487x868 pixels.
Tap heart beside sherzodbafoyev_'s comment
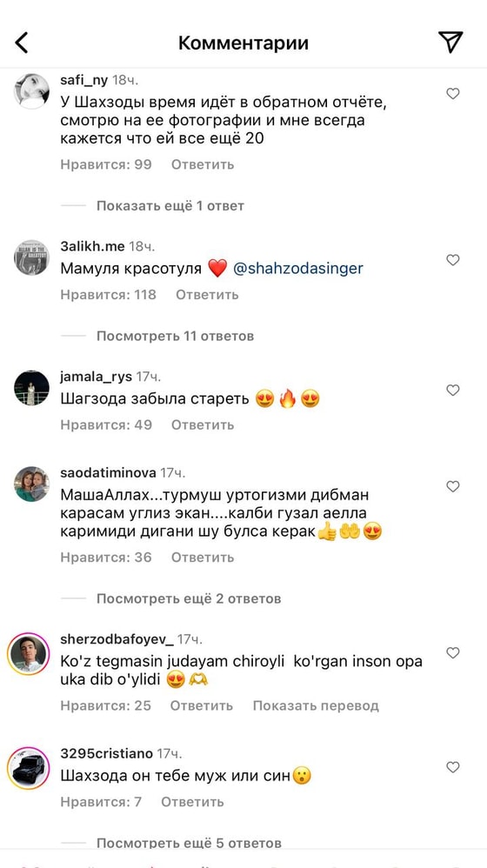click(453, 653)
